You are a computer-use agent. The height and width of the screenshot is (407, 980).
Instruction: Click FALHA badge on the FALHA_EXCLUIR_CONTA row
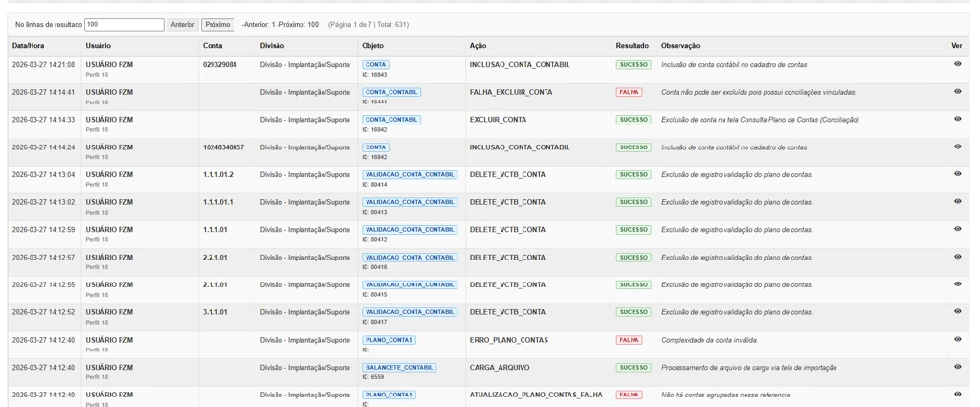tap(629, 92)
